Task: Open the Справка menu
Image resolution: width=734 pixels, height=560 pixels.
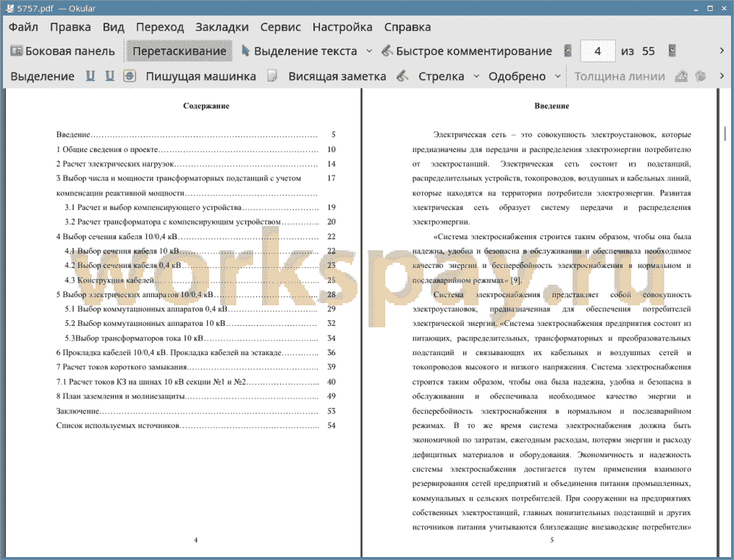Action: pos(407,27)
